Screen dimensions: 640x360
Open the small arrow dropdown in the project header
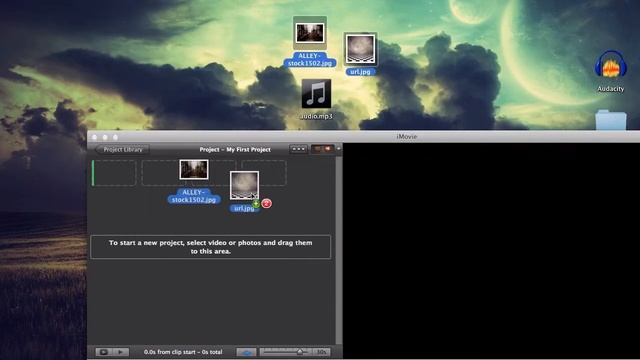[338, 149]
